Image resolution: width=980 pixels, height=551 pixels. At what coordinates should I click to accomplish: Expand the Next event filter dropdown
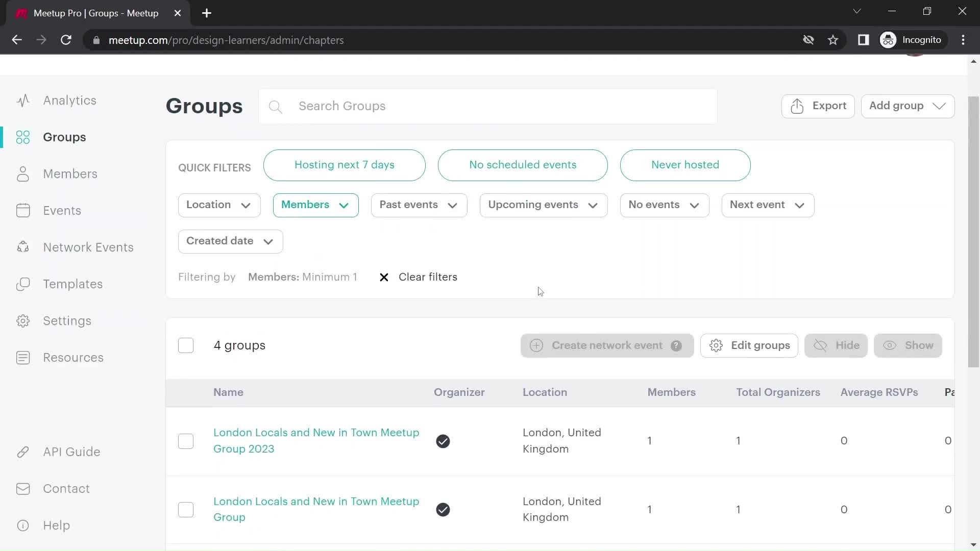[x=768, y=205]
